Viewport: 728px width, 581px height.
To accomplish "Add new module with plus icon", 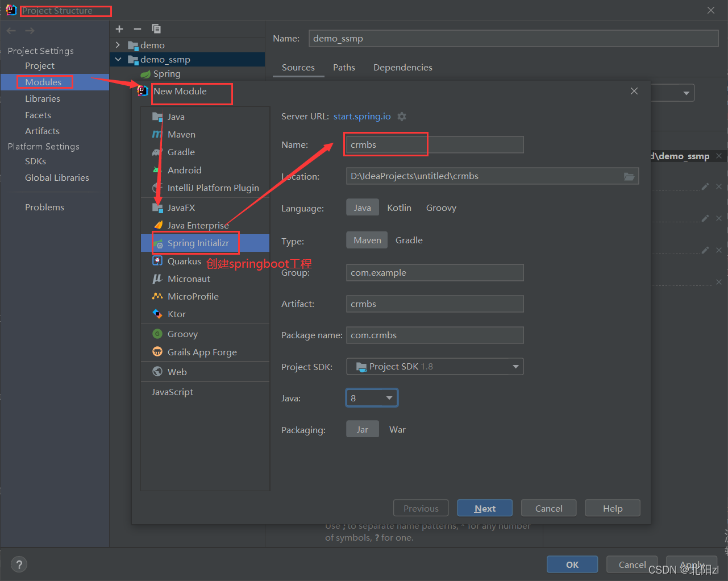I will (119, 29).
